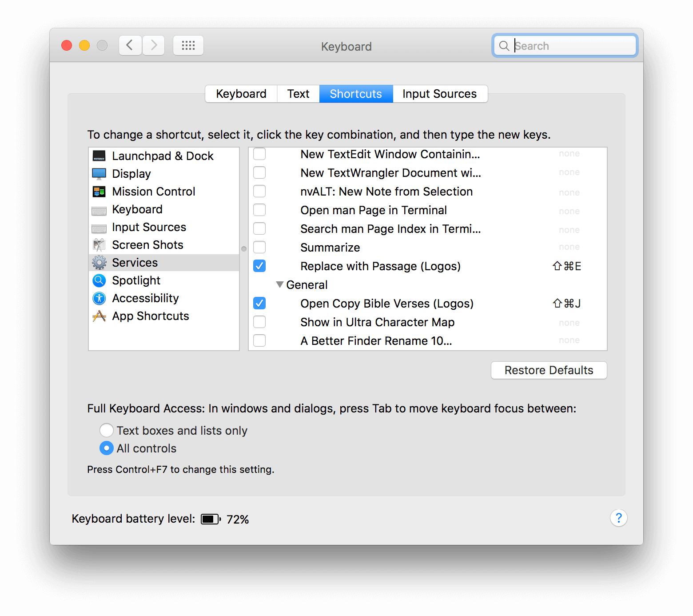Switch to the Input Sources tab
Screen dimensions: 693x616
pyautogui.click(x=439, y=94)
